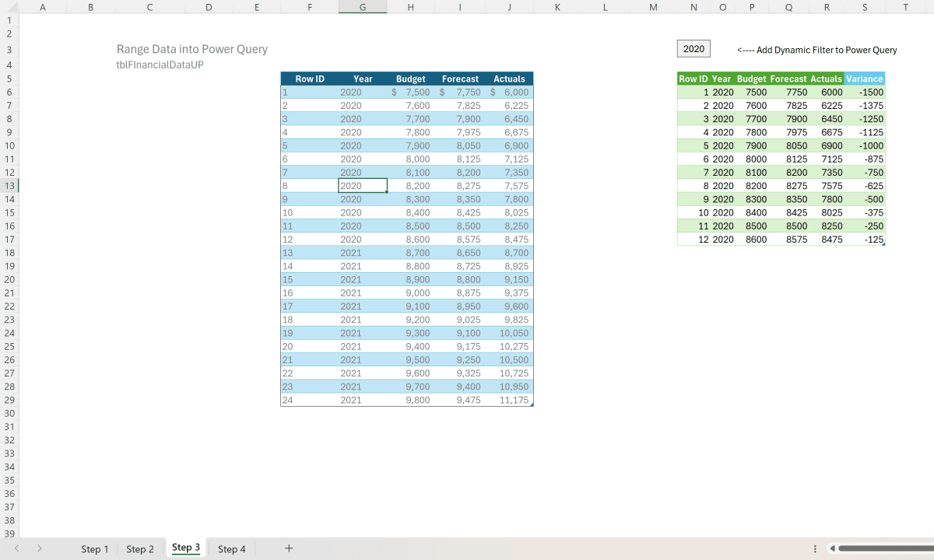The image size is (934, 560).
Task: Click the Add Dynamic Filter annotation text
Action: pyautogui.click(x=817, y=50)
